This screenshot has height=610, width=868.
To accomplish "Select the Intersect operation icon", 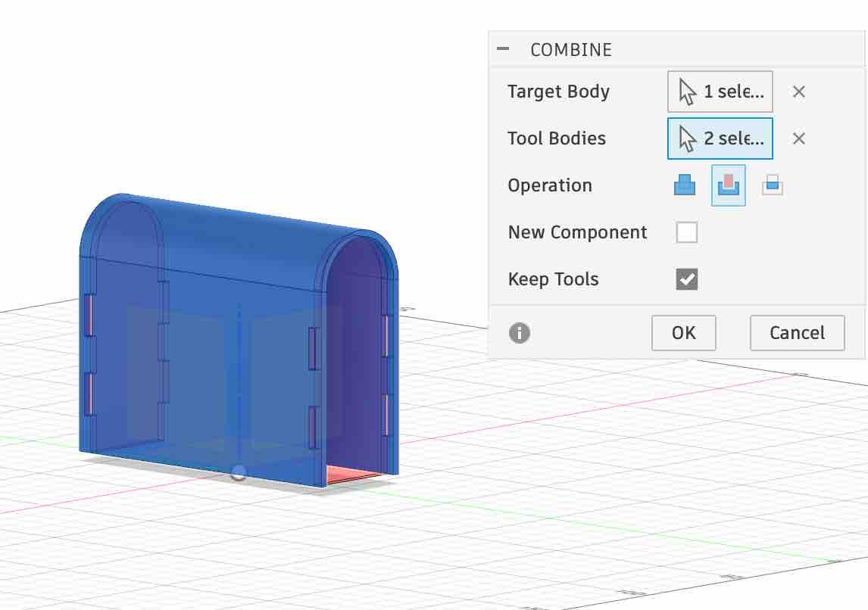I will pyautogui.click(x=773, y=185).
